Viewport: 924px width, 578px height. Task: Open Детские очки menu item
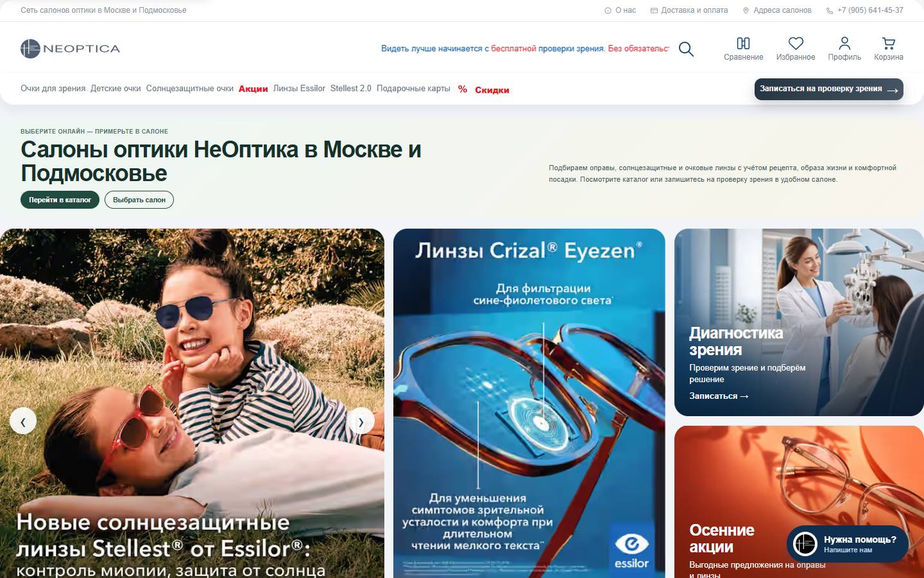pos(116,89)
